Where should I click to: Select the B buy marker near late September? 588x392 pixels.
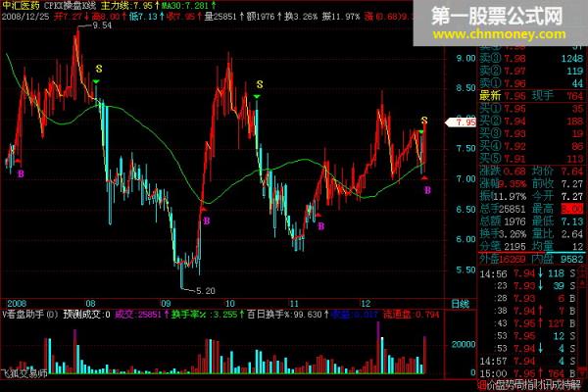[206, 221]
